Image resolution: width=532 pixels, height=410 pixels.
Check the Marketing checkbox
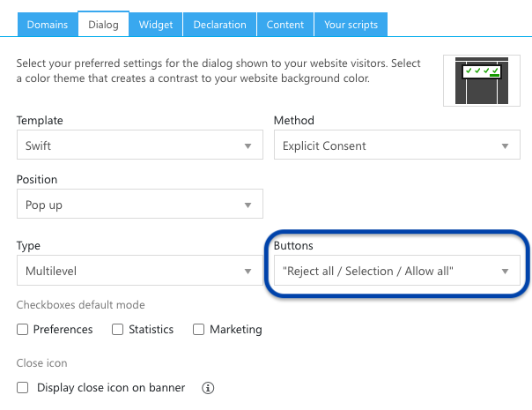[x=198, y=329]
